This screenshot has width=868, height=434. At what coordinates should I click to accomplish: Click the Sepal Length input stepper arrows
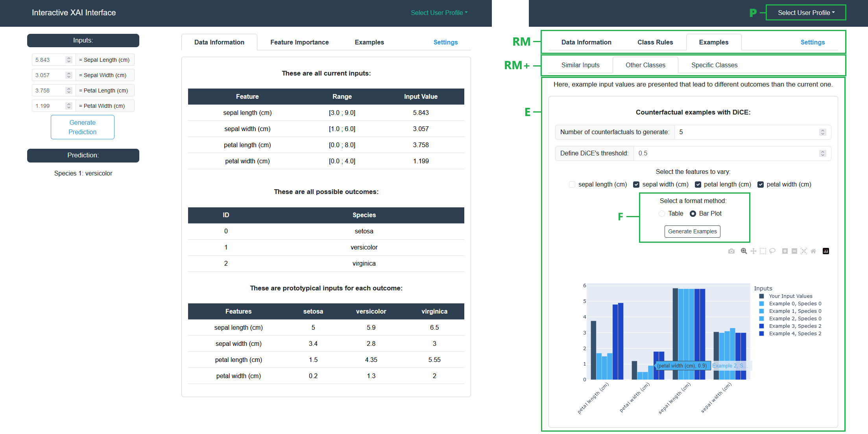coord(69,60)
